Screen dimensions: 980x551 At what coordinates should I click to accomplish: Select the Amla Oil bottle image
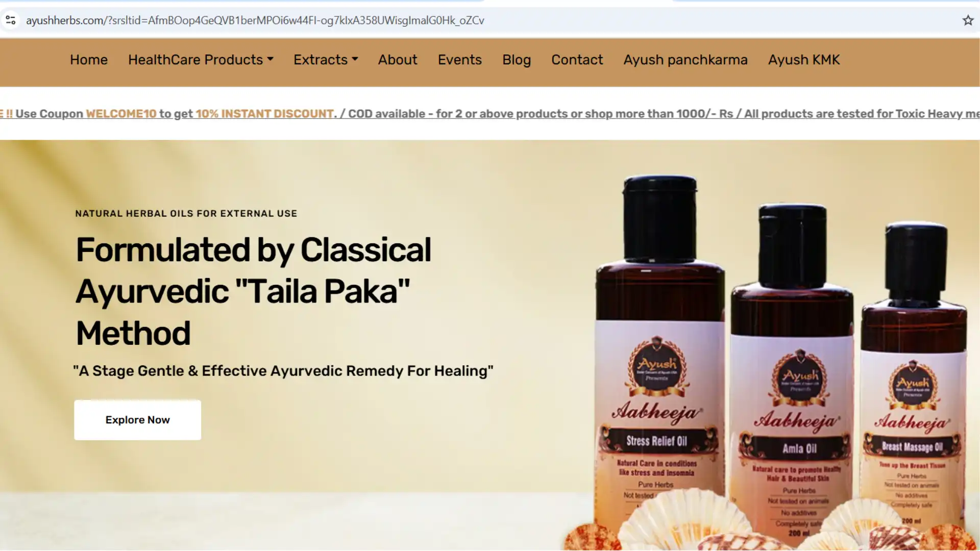tap(792, 372)
